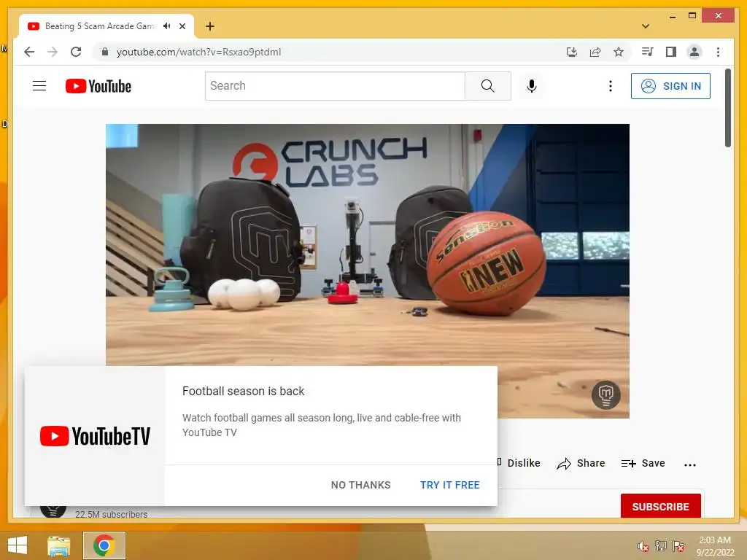This screenshot has width=747, height=560.
Task: Close the Beating 5 Scam Arcade tab
Action: pyautogui.click(x=182, y=26)
